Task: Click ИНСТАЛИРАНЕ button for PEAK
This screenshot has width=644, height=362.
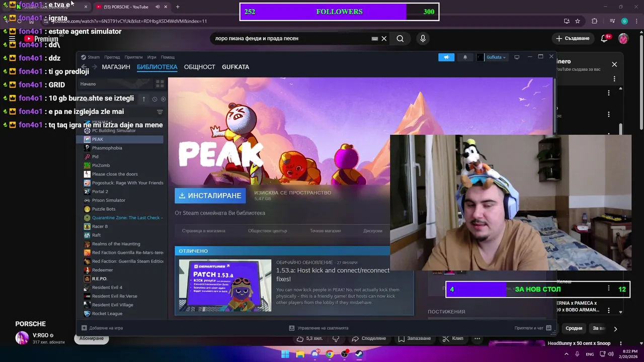Action: coord(210,196)
